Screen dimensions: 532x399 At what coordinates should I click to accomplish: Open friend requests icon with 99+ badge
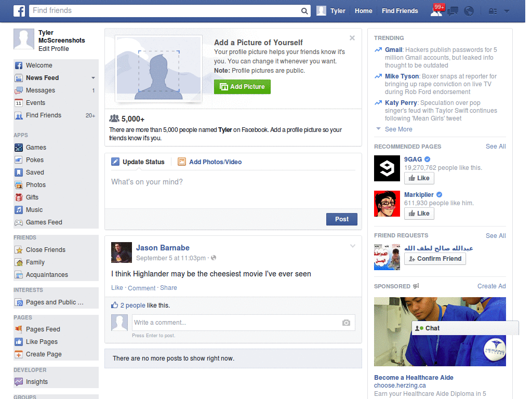coord(437,11)
